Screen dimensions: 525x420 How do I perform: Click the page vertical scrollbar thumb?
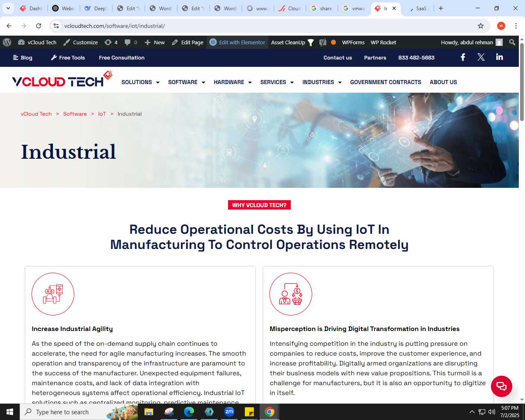click(522, 81)
